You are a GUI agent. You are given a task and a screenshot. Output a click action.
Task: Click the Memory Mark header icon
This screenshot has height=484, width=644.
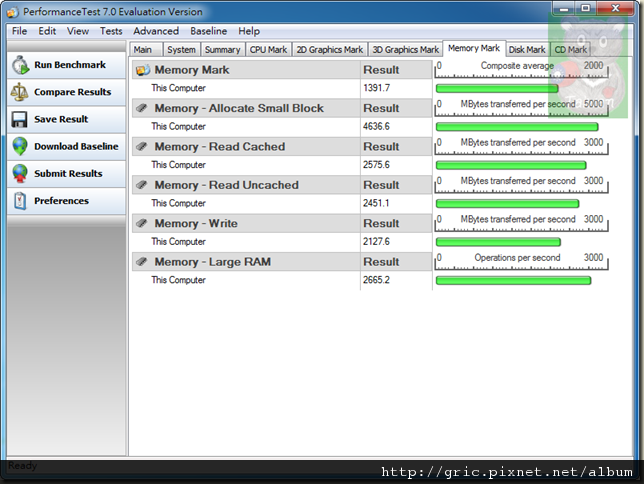[143, 70]
